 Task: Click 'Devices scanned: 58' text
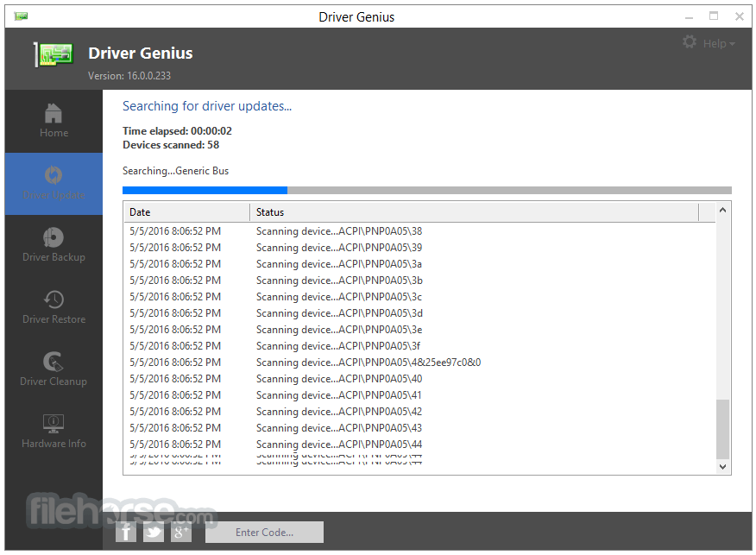[x=171, y=145]
